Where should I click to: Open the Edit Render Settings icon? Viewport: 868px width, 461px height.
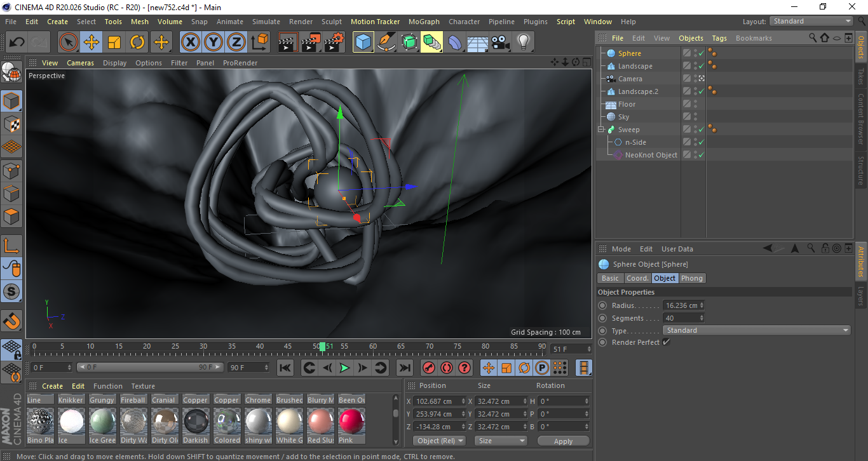coord(333,42)
